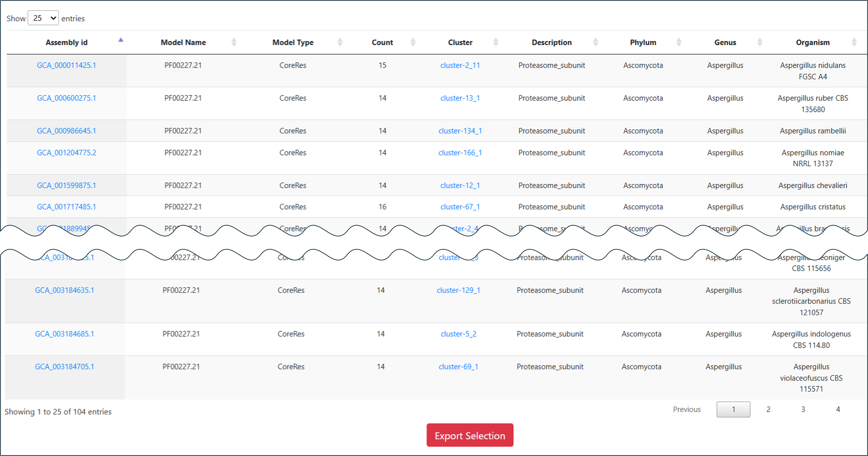Click the Cluster column sort icon

click(x=496, y=42)
